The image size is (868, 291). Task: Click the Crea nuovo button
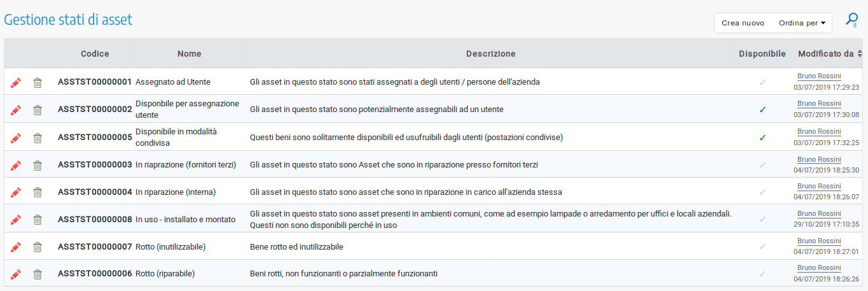tap(743, 23)
